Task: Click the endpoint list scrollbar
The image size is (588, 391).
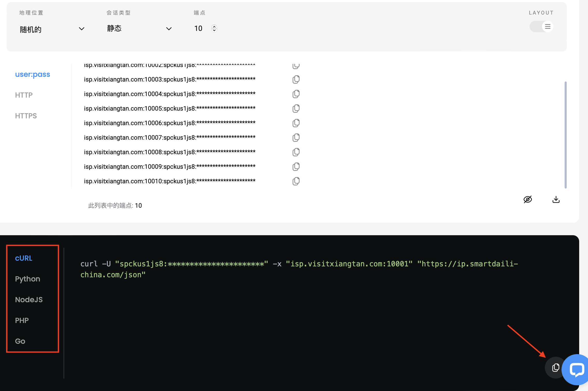Action: click(565, 135)
